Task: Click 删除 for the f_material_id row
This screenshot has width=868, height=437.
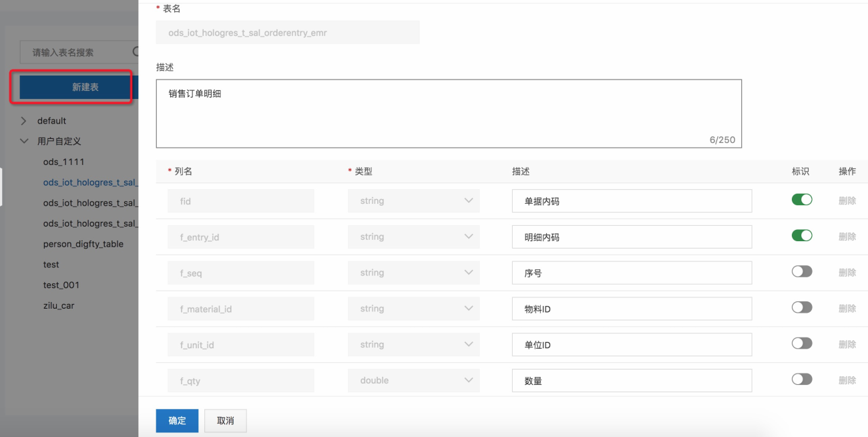Action: tap(847, 309)
